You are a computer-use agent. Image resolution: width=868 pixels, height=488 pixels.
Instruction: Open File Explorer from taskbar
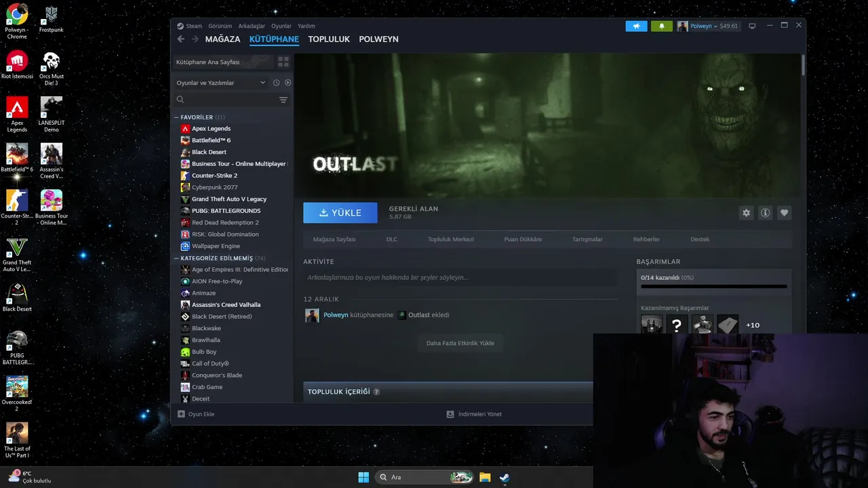pyautogui.click(x=485, y=477)
